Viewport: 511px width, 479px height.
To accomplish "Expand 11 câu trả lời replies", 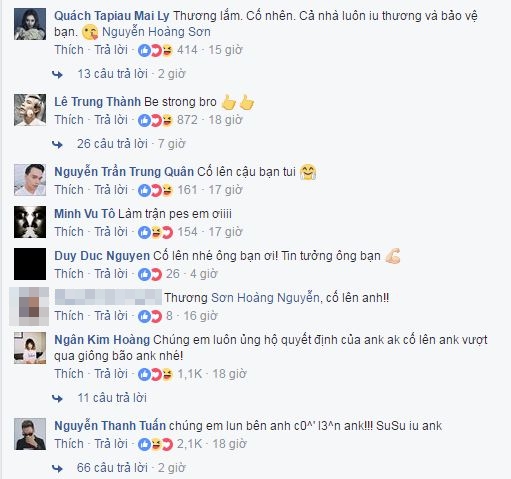I will 112,398.
